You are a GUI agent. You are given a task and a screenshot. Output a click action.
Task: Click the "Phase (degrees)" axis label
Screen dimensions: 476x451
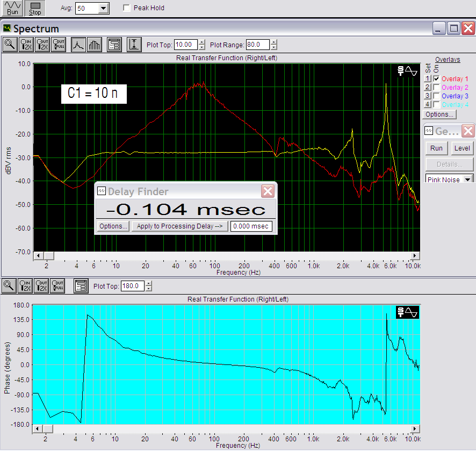click(8, 368)
